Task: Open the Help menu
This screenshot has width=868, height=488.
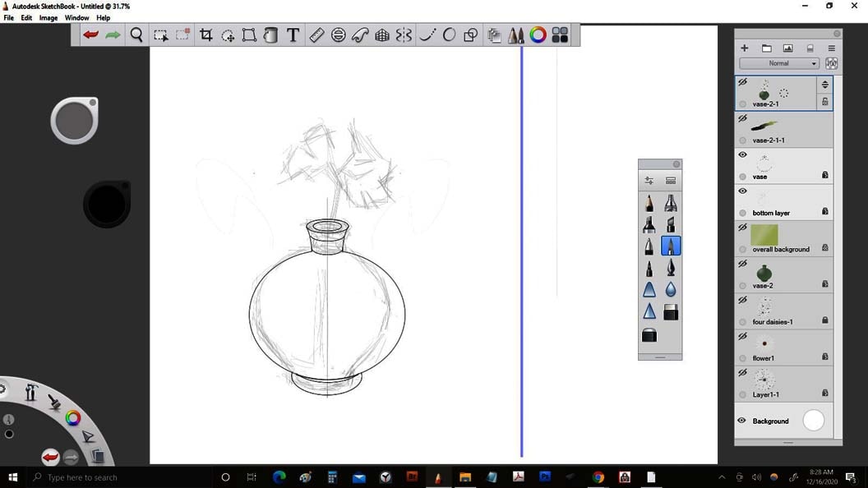Action: [x=103, y=18]
